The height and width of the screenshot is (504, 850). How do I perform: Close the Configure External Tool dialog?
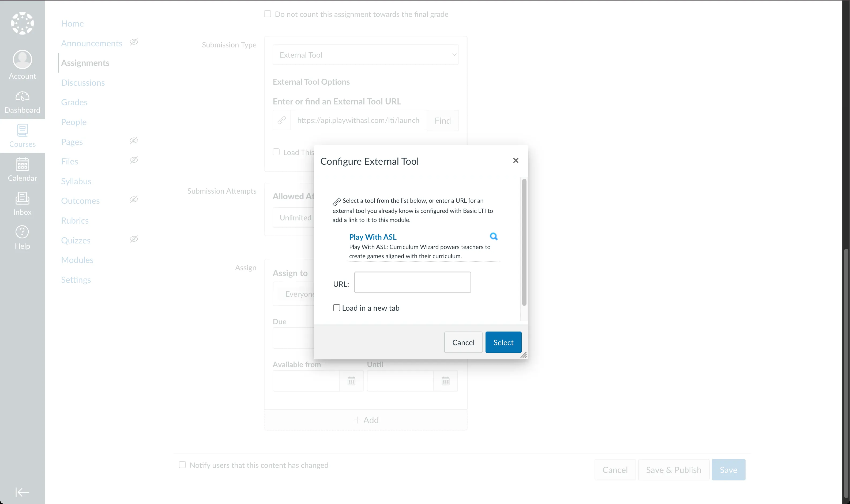[516, 160]
